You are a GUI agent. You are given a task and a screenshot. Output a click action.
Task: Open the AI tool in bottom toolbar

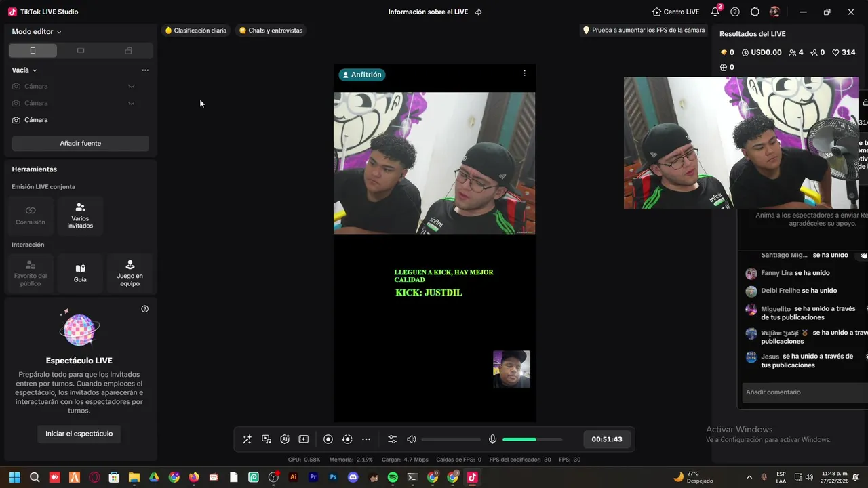pos(285,439)
